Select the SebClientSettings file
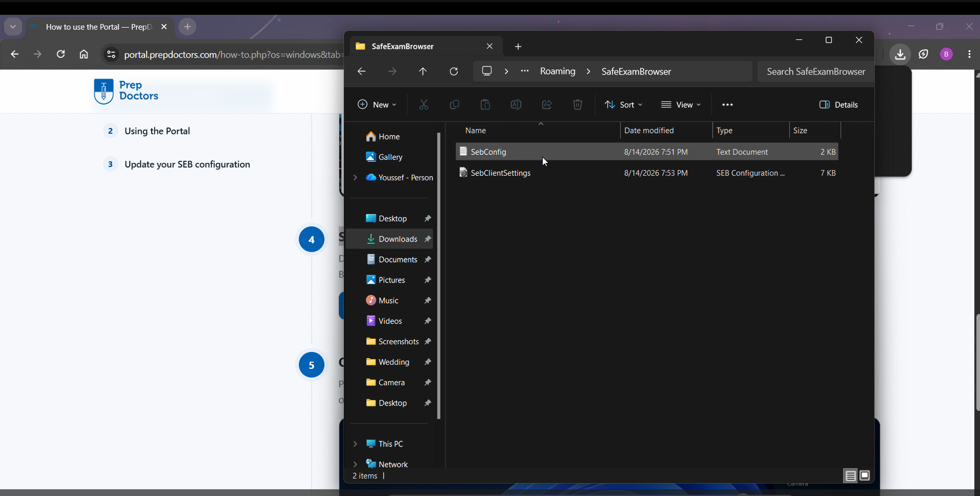Image resolution: width=980 pixels, height=496 pixels. point(646,173)
